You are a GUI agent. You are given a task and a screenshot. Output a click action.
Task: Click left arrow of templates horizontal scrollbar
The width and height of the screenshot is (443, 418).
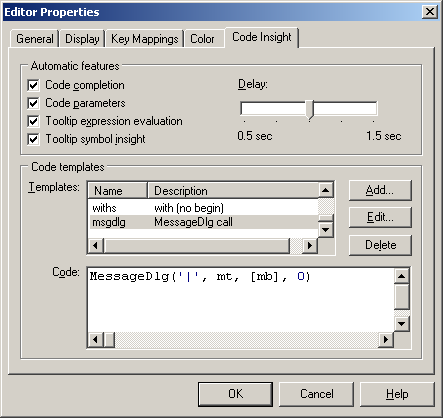point(96,246)
